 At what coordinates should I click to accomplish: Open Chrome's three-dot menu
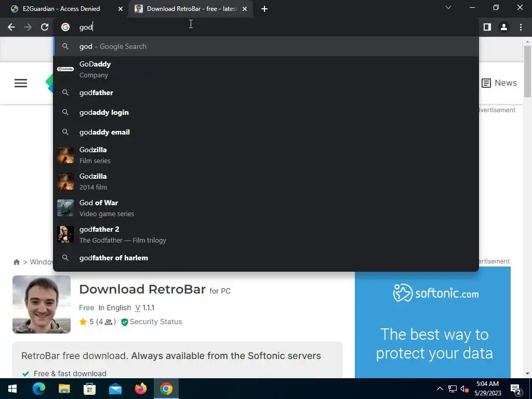click(521, 27)
